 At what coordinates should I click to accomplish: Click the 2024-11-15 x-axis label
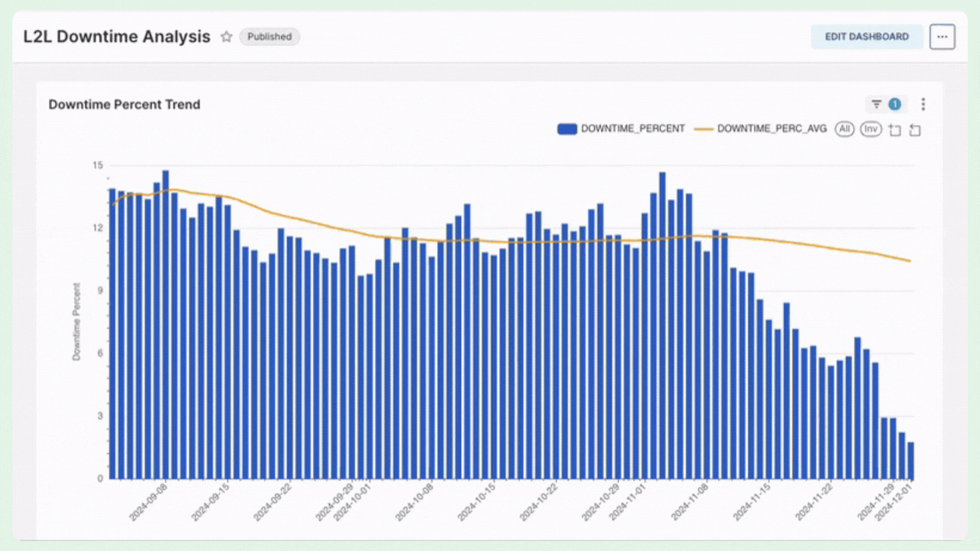coord(751,502)
